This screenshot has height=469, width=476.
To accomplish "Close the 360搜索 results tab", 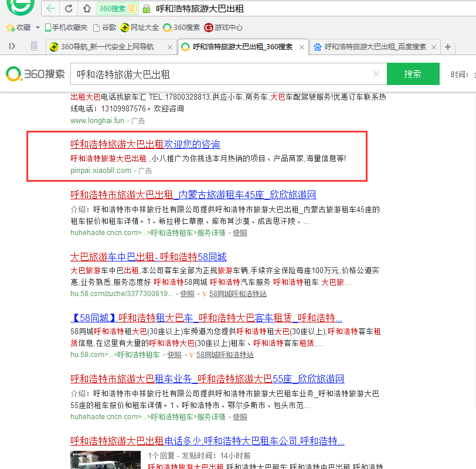I will click(302, 47).
